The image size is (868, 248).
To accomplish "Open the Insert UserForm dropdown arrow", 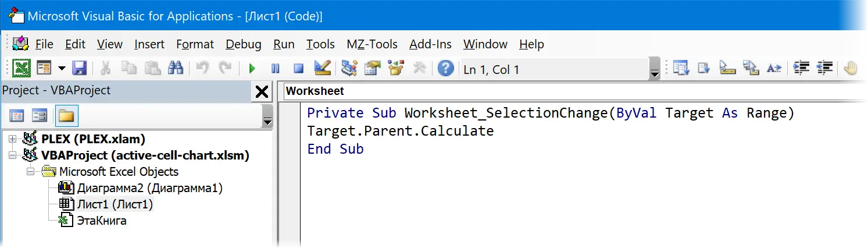I will [x=62, y=69].
